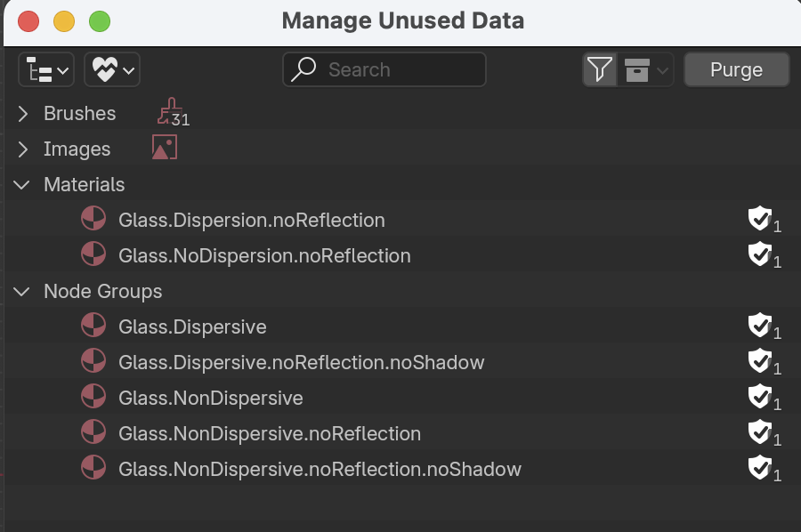Open the display mode dropdown

(x=46, y=69)
